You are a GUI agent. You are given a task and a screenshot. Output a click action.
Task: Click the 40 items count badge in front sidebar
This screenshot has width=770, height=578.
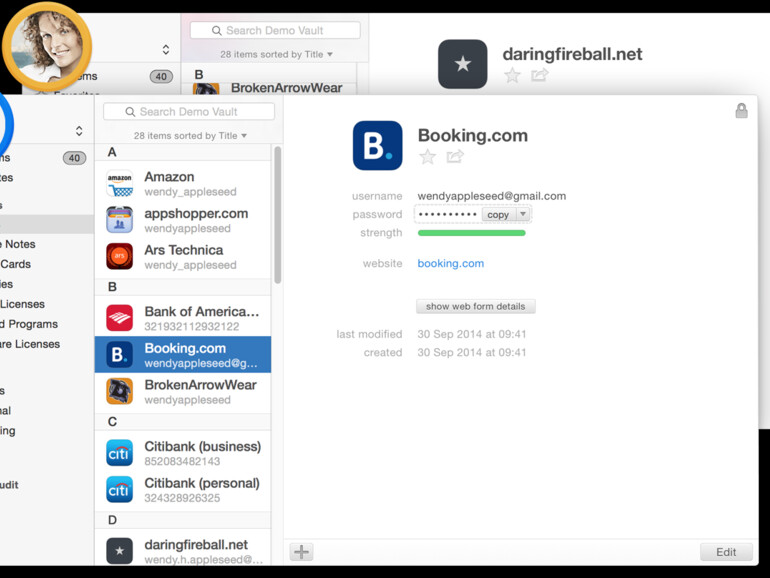pyautogui.click(x=74, y=158)
